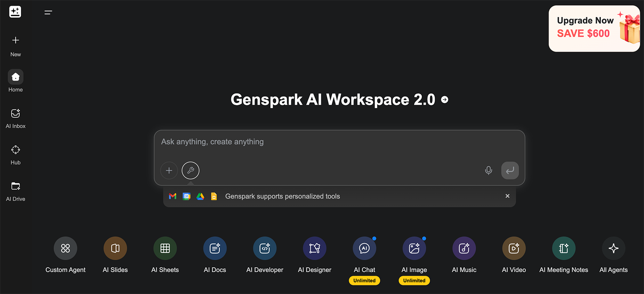Click the Gmail icon in tools tip
Image resolution: width=644 pixels, height=294 pixels.
coord(173,197)
